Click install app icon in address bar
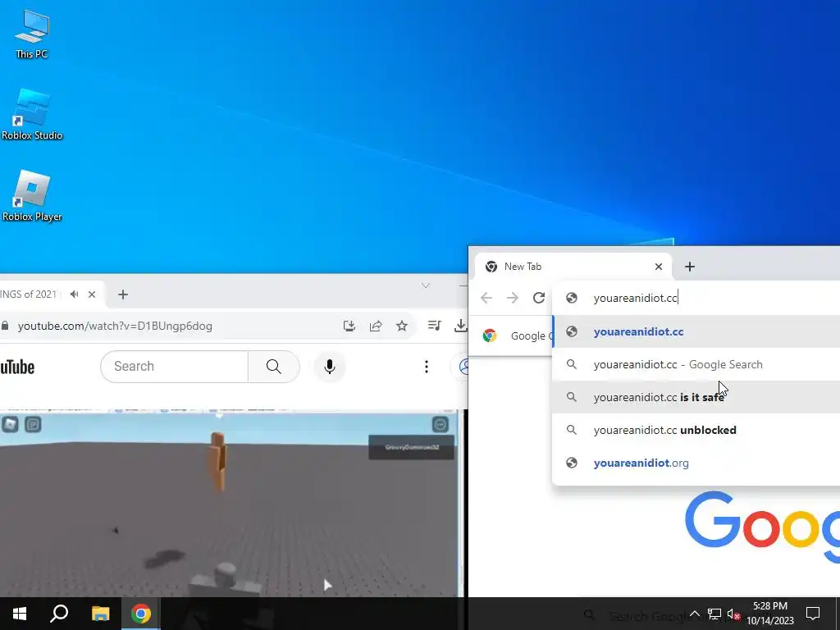The image size is (840, 630). click(x=349, y=326)
